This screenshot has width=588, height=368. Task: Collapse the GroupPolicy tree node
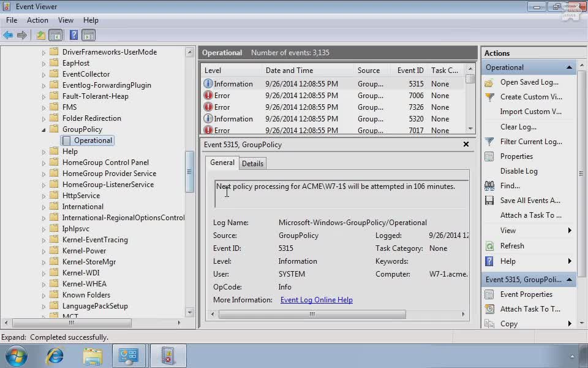tap(44, 130)
